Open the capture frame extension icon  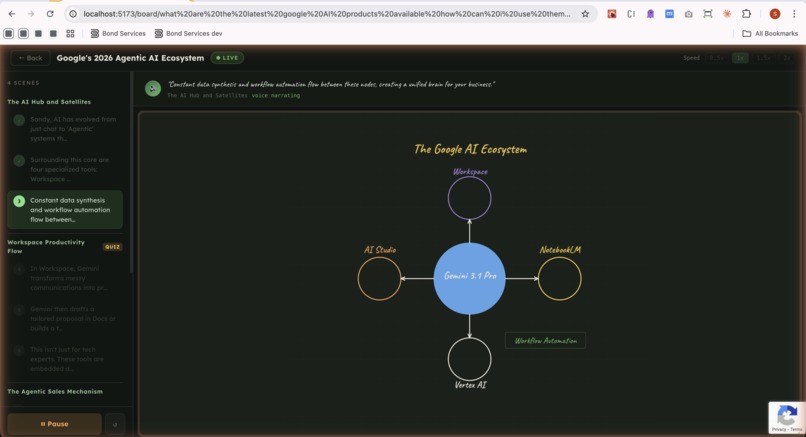tap(708, 14)
